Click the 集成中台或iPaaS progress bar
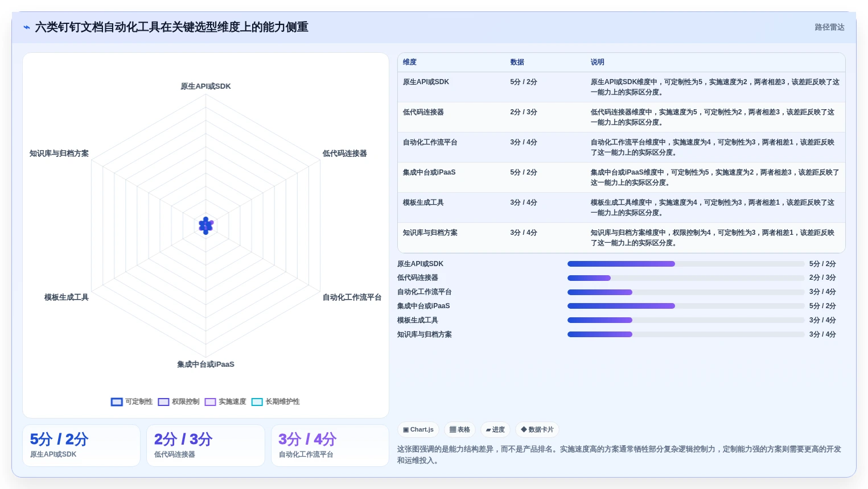The width and height of the screenshot is (868, 489). point(686,306)
